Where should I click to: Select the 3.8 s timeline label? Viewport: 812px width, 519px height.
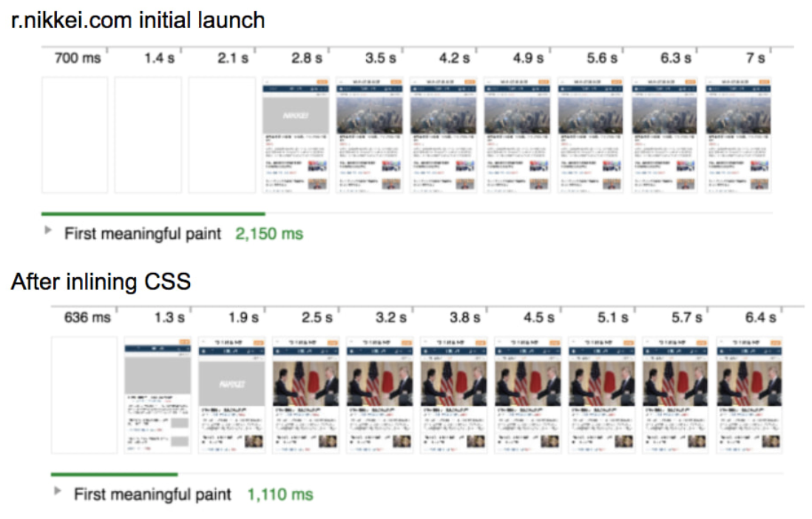tap(465, 317)
